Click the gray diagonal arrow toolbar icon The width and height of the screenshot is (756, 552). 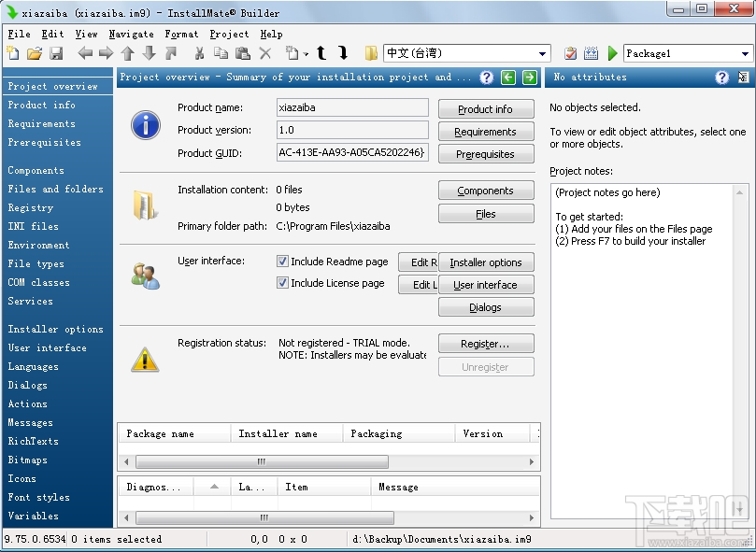171,53
